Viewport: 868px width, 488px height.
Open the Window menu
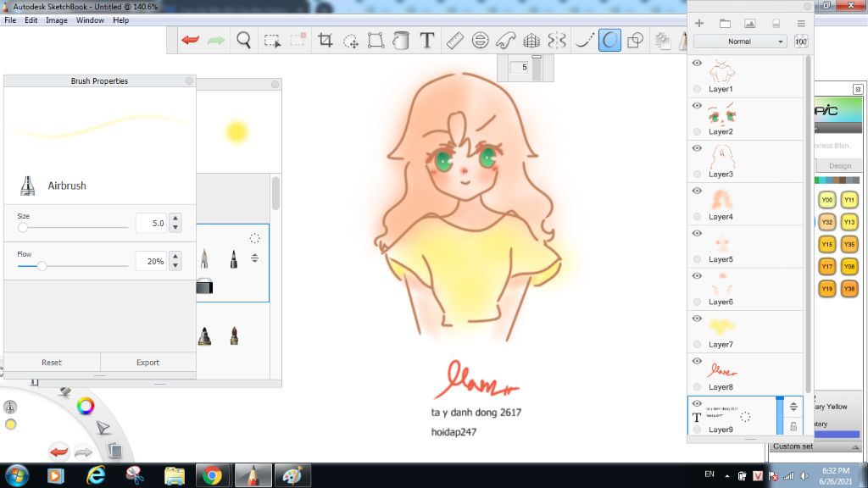tap(90, 20)
